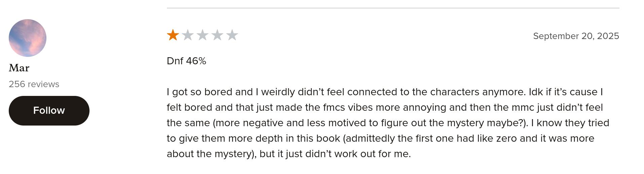Click the line starting "the same (more negative"
The image size is (644, 174).
click(388, 123)
